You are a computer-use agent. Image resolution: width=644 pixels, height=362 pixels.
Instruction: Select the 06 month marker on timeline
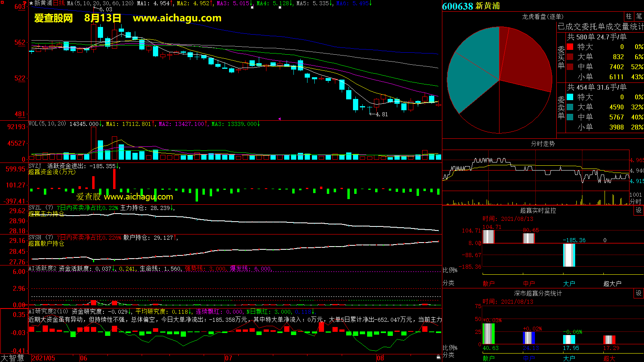coord(83,358)
